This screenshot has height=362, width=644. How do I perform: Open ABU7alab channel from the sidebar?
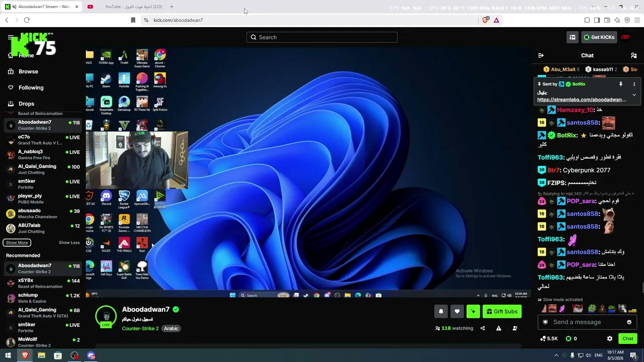tap(43, 228)
